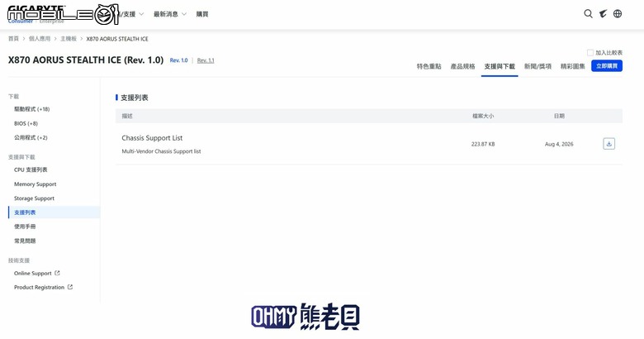The height and width of the screenshot is (339, 644).
Task: Open 常見問題 in sidebar
Action: [x=25, y=241]
